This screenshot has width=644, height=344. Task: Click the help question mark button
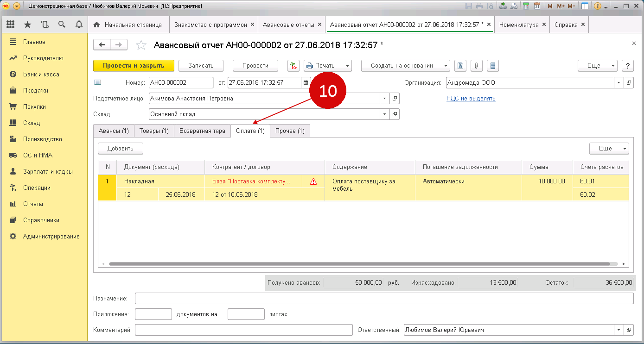click(628, 66)
